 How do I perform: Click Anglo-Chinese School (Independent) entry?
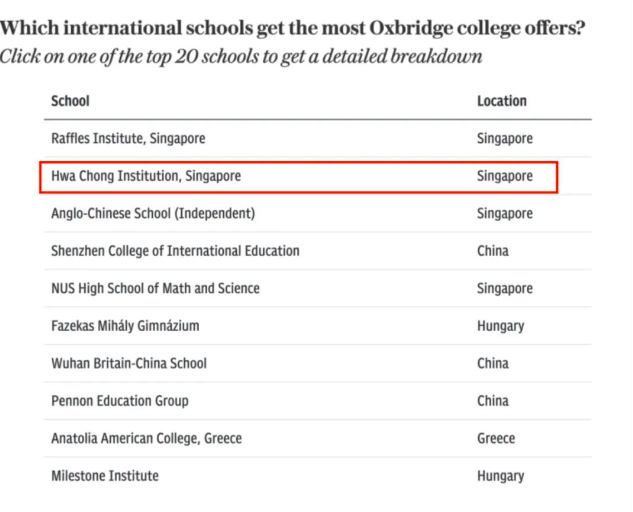click(153, 213)
